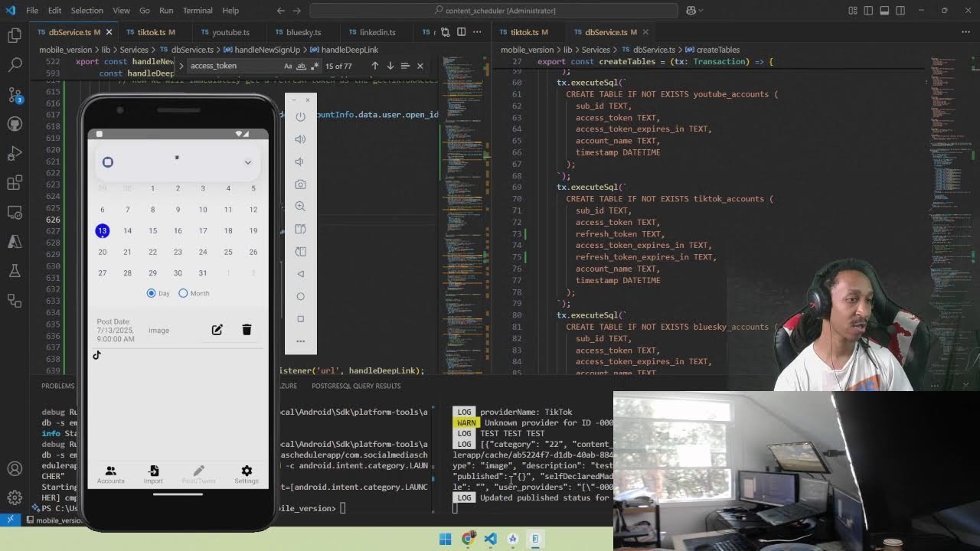Open the Search view in the activity bar
This screenshot has height=551, width=980.
coord(15,65)
